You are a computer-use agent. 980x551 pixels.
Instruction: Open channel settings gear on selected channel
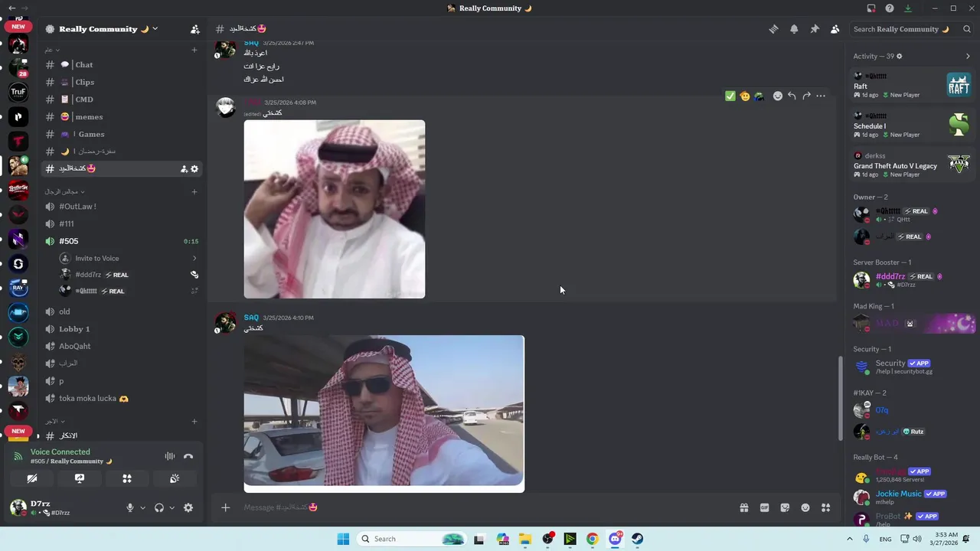194,169
